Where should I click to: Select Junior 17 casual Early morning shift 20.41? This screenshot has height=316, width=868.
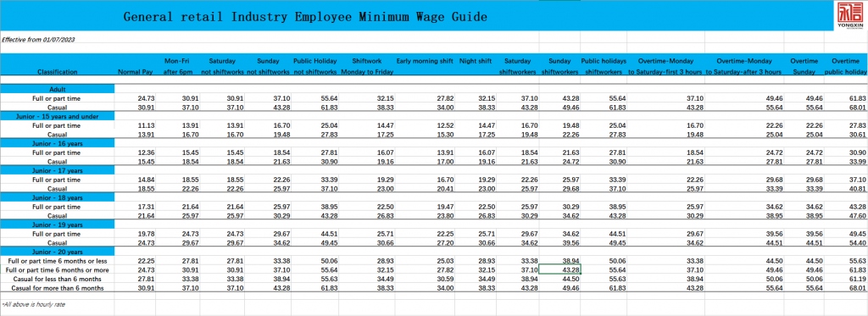click(x=446, y=188)
